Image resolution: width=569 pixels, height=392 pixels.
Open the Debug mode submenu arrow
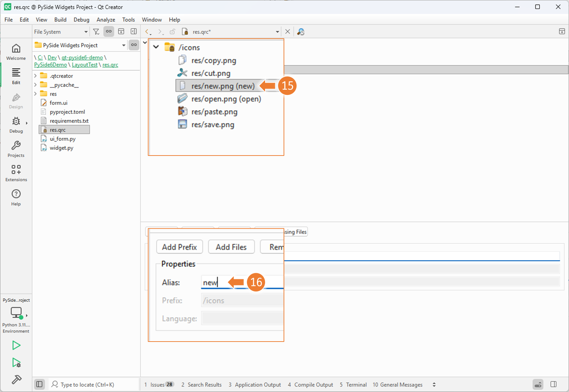(27, 123)
